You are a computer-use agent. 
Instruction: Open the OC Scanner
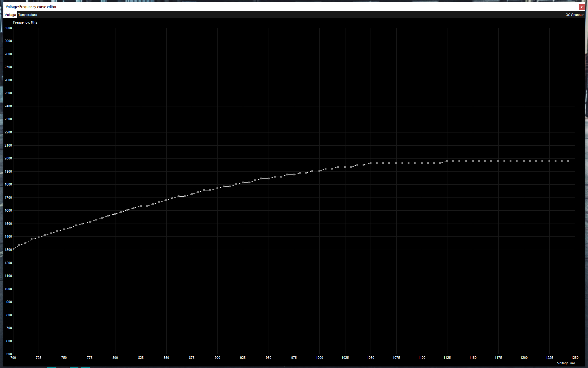[x=574, y=15]
